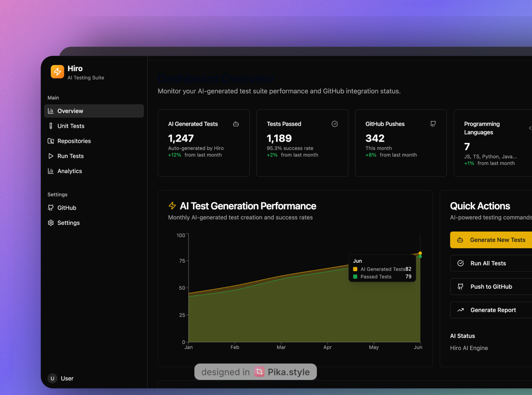Click the Jun data point on chart
The width and height of the screenshot is (532, 395).
coord(420,253)
